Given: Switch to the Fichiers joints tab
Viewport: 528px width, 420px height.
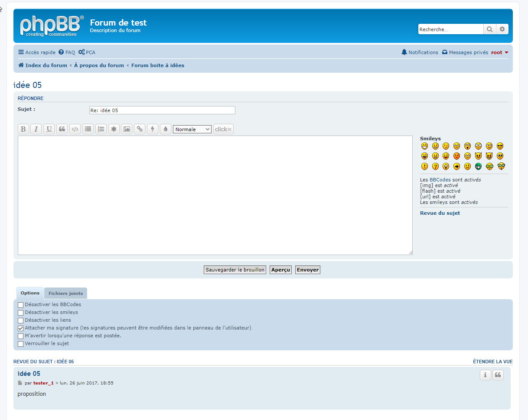Looking at the screenshot, I should [65, 293].
